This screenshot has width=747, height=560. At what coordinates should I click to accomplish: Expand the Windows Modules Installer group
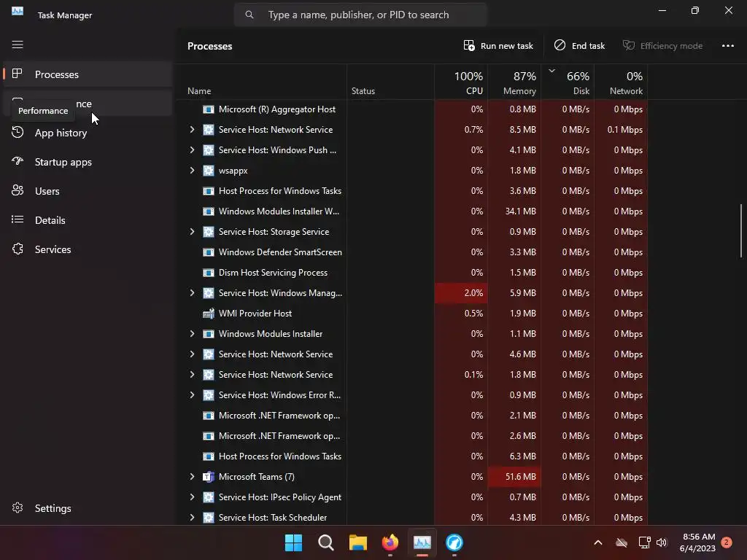tap(192, 334)
